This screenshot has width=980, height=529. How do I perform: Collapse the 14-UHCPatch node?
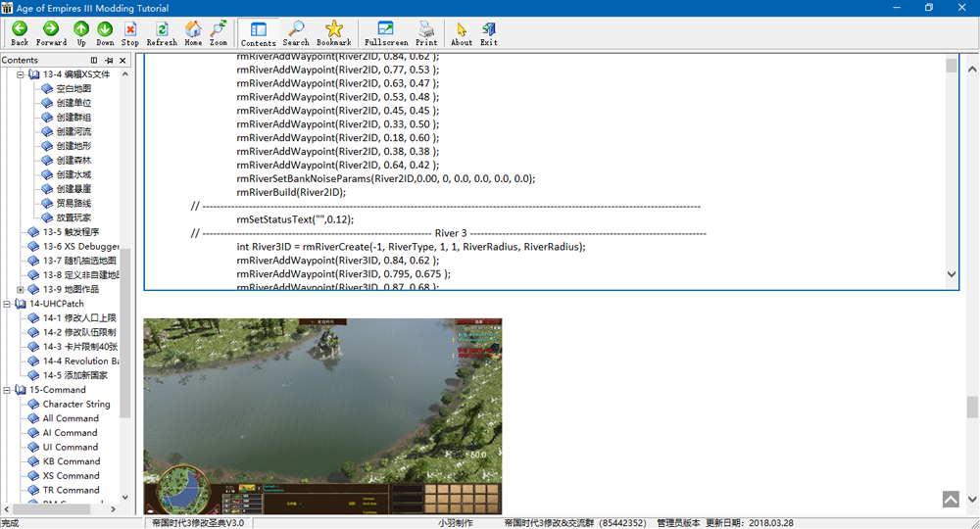[7, 304]
